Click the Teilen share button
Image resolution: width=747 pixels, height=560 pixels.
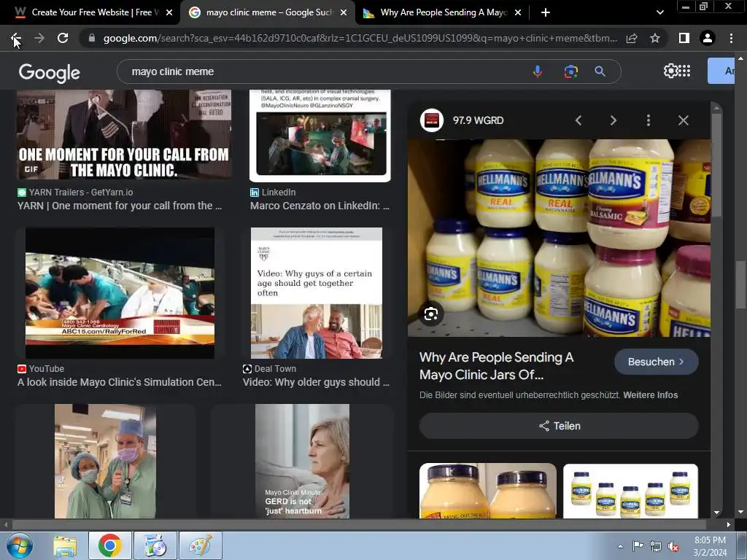pyautogui.click(x=559, y=426)
